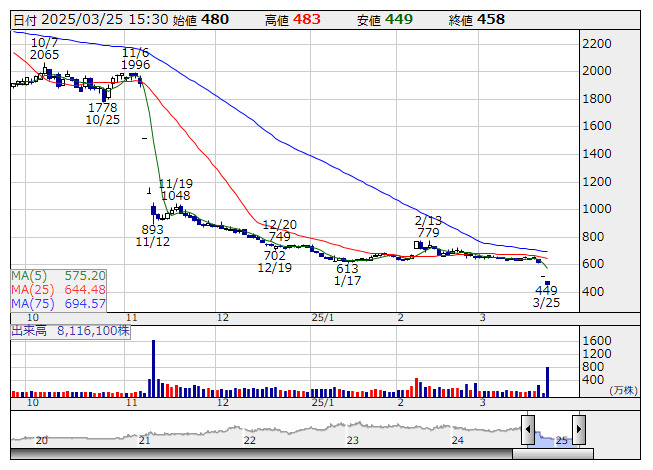
Task: Click the 2/13 779 high annotation
Action: [428, 226]
